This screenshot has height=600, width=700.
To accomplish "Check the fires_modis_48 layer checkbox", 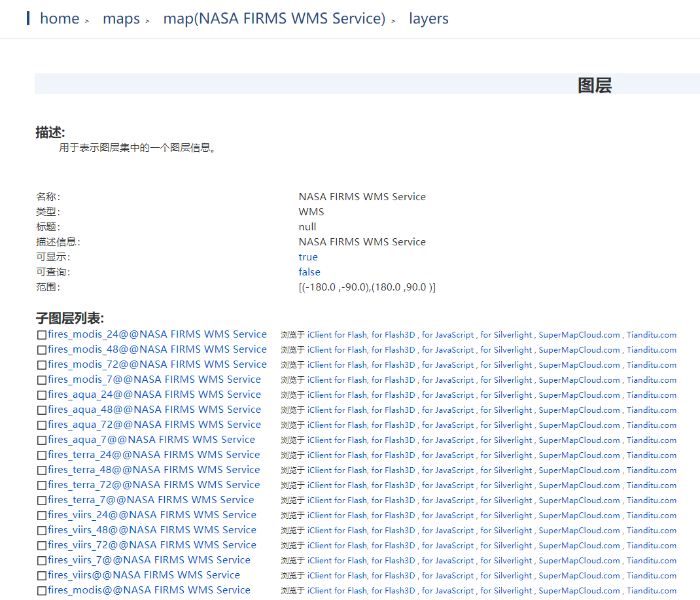I will coord(42,350).
